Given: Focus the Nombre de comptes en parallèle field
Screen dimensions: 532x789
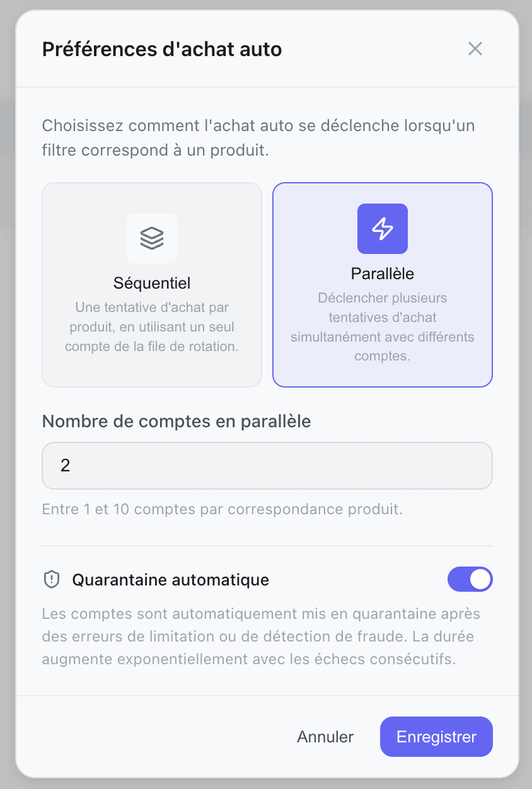Looking at the screenshot, I should tap(267, 466).
